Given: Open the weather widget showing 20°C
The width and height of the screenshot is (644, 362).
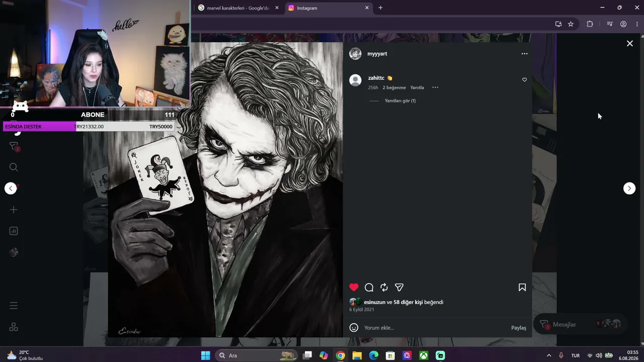Looking at the screenshot, I should pyautogui.click(x=25, y=355).
